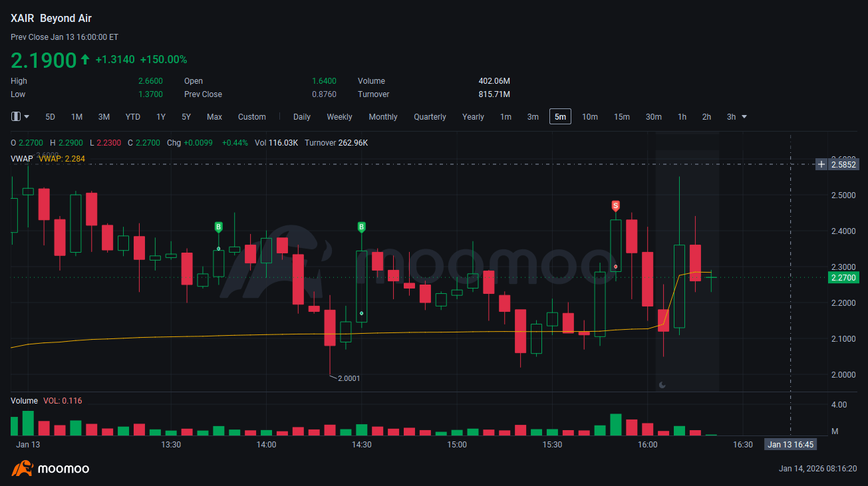Click the Low value 1.3700

(x=150, y=94)
